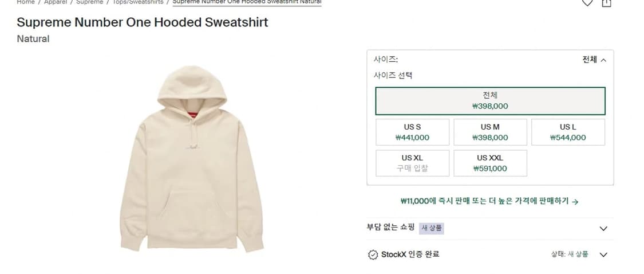
Task: Select size US M for ₩398,000
Action: tap(490, 132)
